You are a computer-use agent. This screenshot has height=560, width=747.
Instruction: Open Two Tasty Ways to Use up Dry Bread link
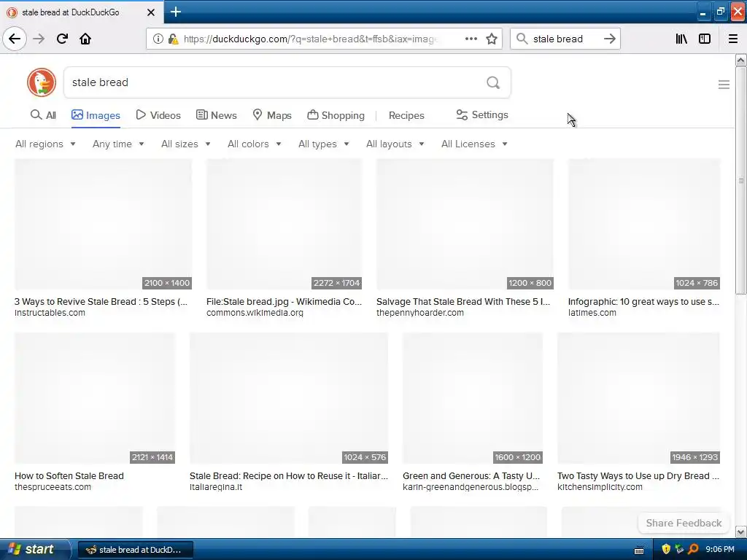638,475
